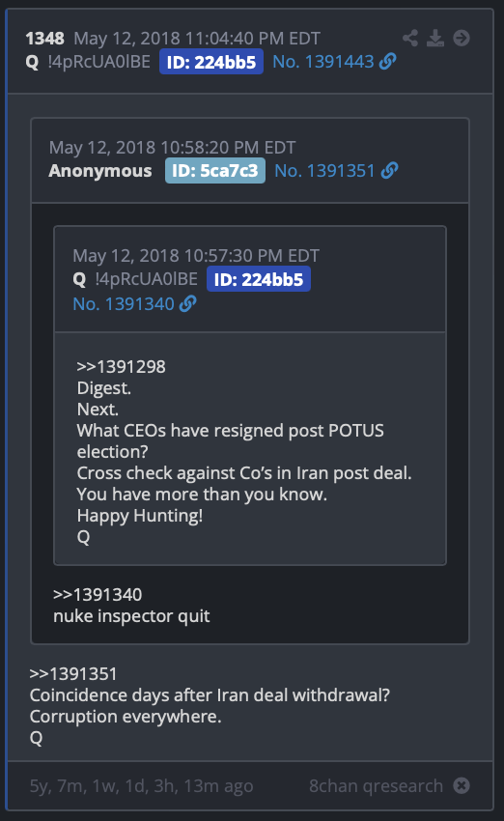
Task: Follow the >>1391351 reply reference
Action: tap(73, 674)
